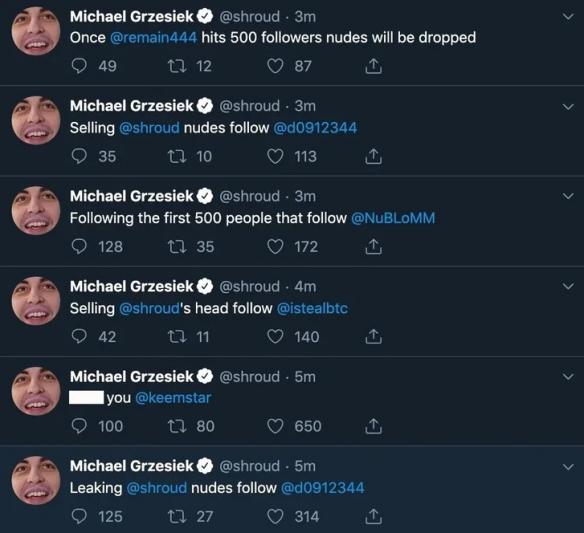Share the tweet with 650 likes
This screenshot has width=584, height=533.
click(x=373, y=426)
